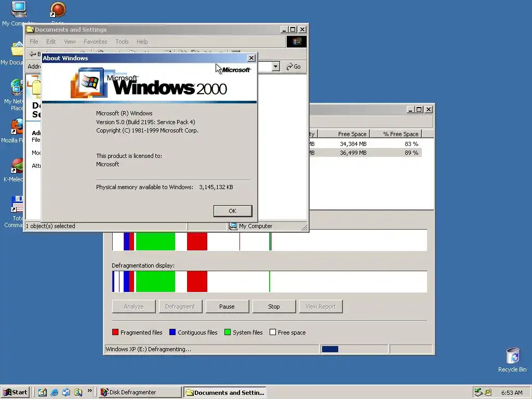Image resolution: width=532 pixels, height=399 pixels.
Task: Click the green System files legend swatch
Action: (x=228, y=332)
